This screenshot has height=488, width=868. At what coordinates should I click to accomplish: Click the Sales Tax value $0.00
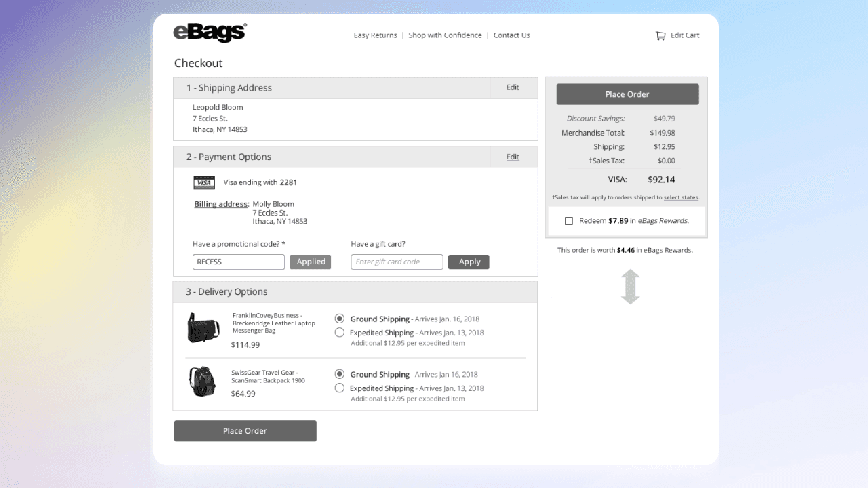click(666, 161)
